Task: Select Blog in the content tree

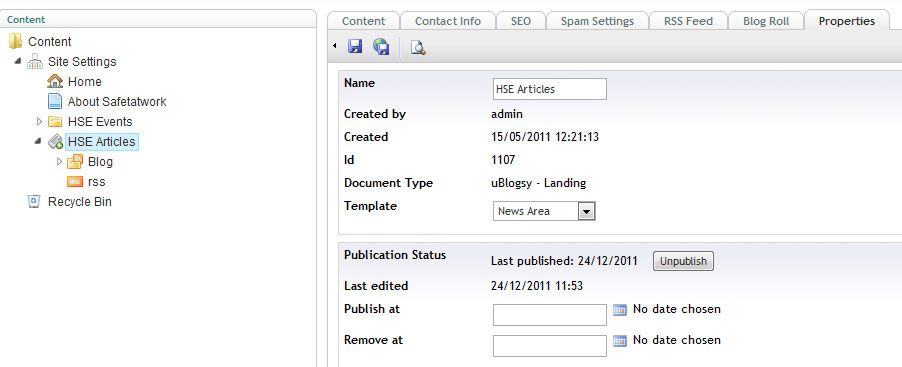Action: tap(100, 162)
